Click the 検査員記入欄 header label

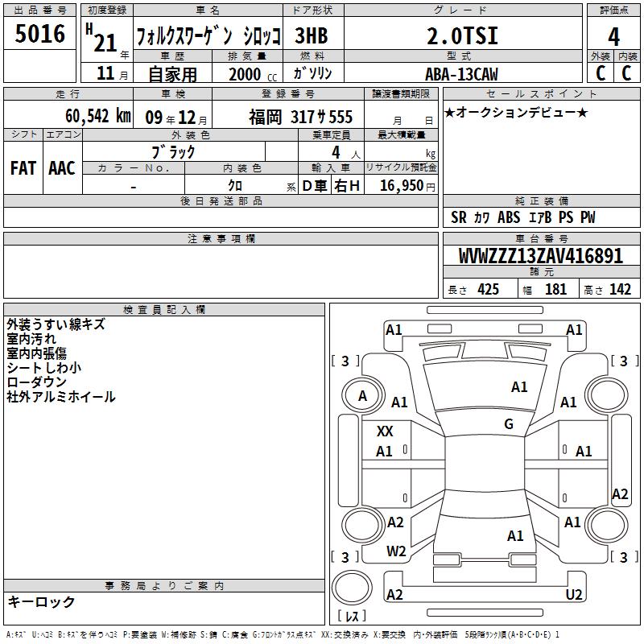(x=164, y=310)
